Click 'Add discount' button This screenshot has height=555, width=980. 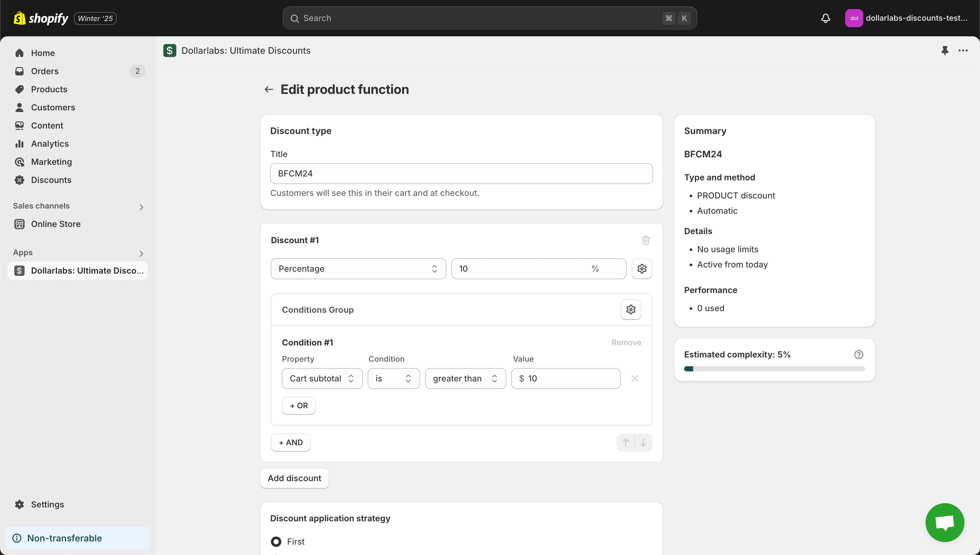[x=294, y=478]
